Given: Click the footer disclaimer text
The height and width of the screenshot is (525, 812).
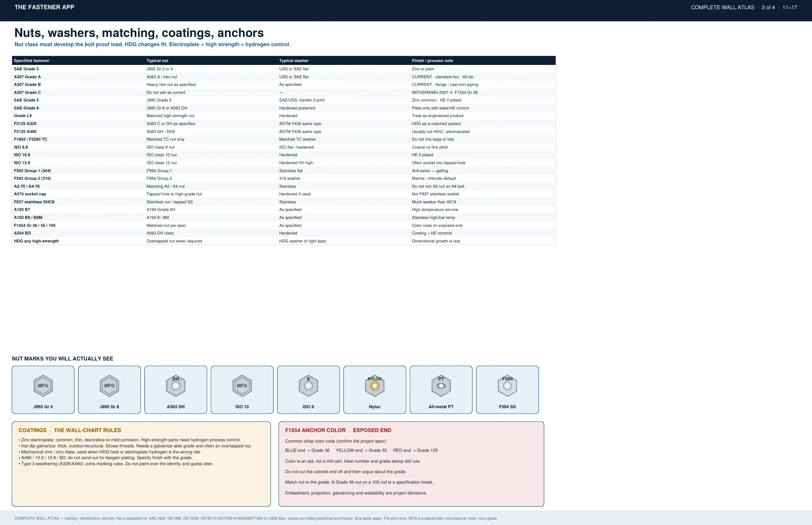Looking at the screenshot, I should pyautogui.click(x=256, y=518).
